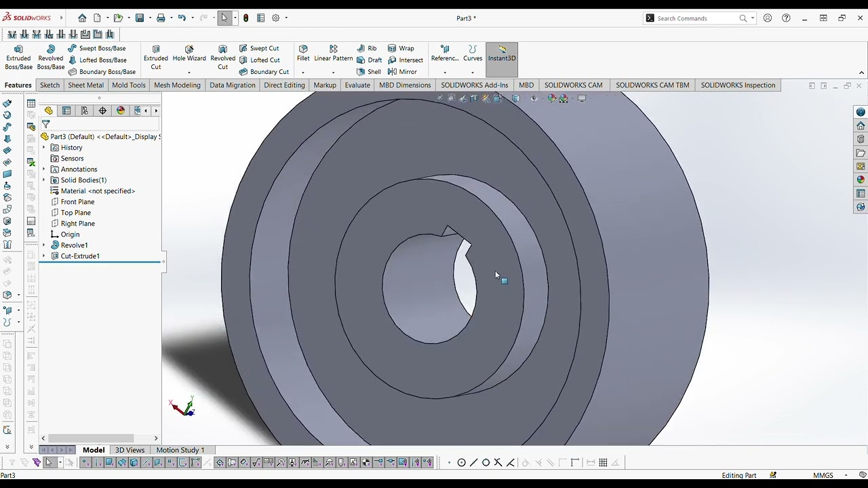
Task: Open the PropertyManager tab icon
Action: coord(66,110)
